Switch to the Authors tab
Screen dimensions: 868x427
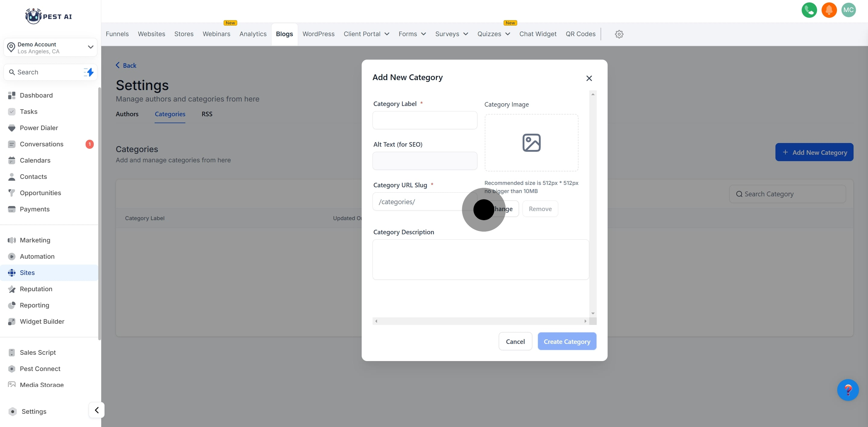(127, 114)
